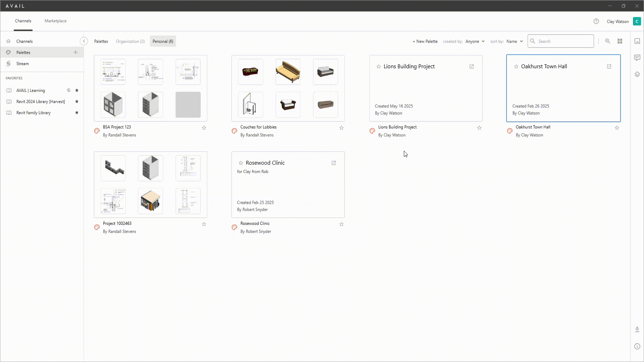Expand the created by Anyone dropdown
This screenshot has height=362, width=644.
click(475, 41)
